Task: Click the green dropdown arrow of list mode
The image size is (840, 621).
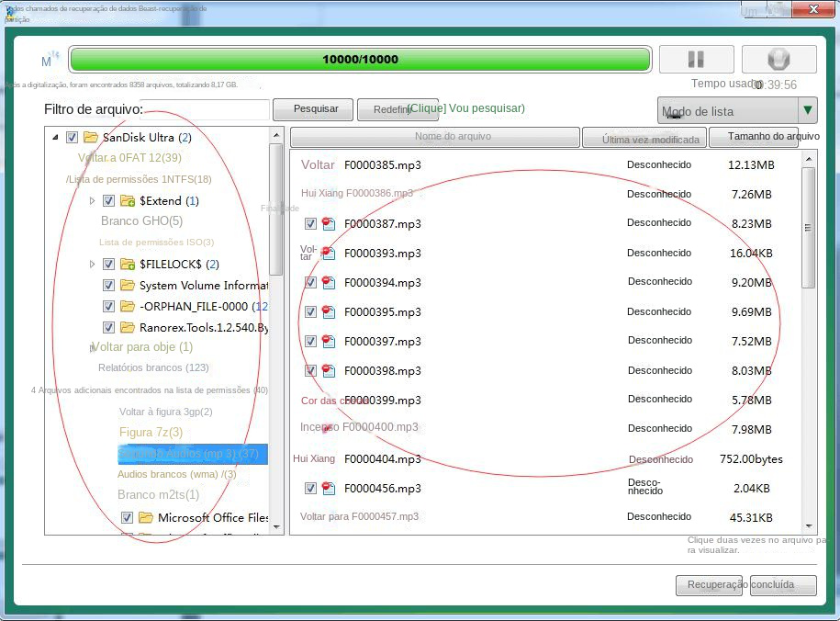Action: pos(807,111)
